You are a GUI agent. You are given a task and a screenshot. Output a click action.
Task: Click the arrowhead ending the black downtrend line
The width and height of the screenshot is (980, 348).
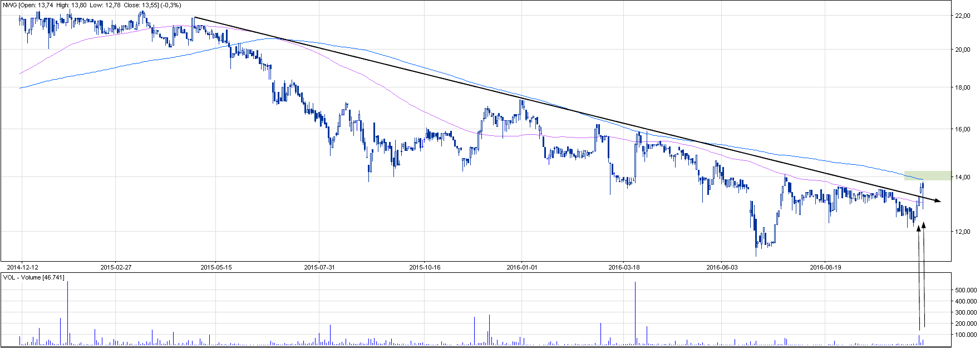point(938,201)
